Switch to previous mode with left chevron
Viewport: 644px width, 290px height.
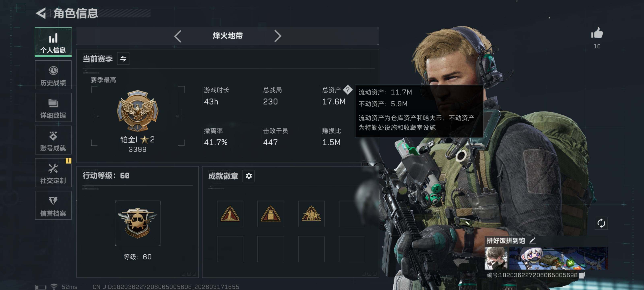click(178, 36)
